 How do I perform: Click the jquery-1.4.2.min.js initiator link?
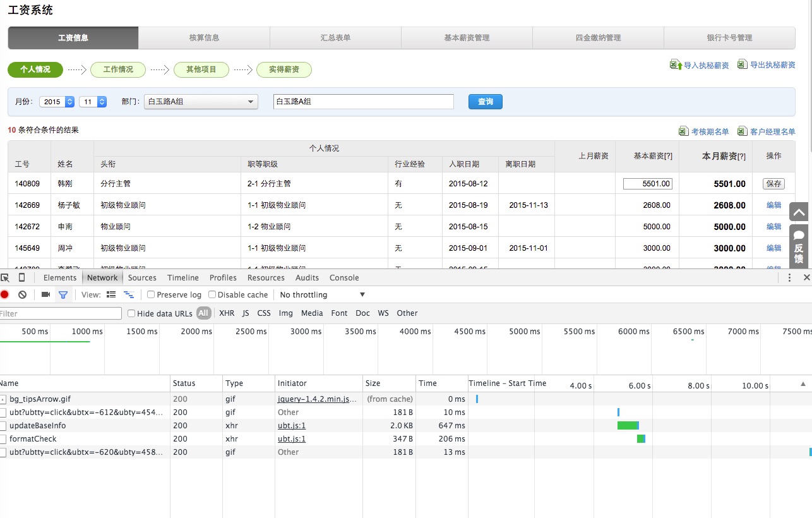coord(318,399)
